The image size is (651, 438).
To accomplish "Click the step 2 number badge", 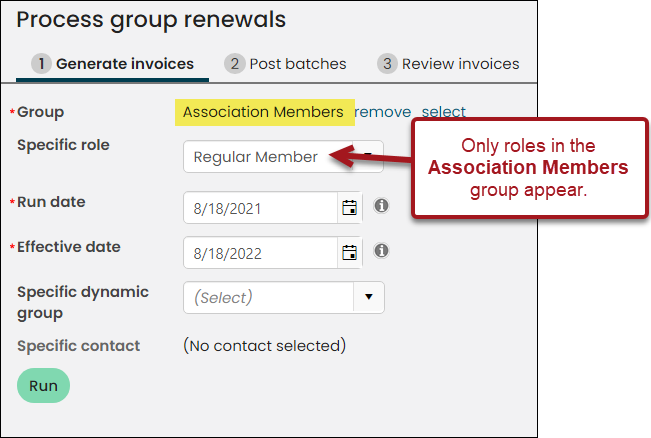I will click(235, 64).
